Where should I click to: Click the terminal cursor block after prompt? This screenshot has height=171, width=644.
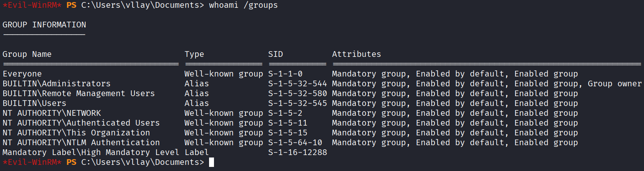(x=212, y=162)
